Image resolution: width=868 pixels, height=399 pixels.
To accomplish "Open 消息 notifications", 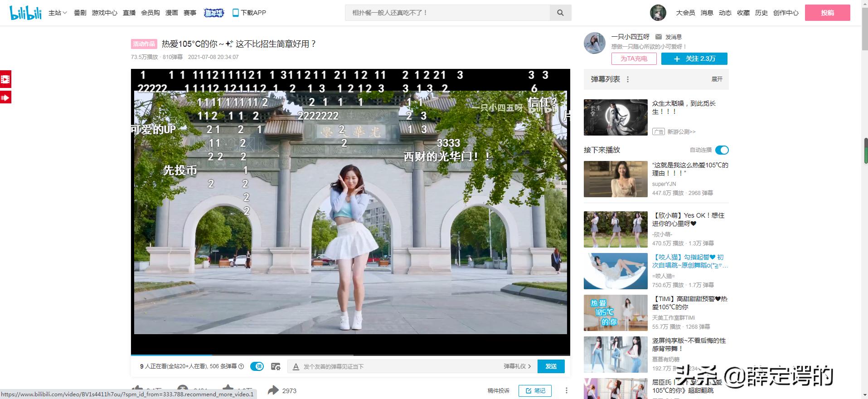I will tap(707, 13).
